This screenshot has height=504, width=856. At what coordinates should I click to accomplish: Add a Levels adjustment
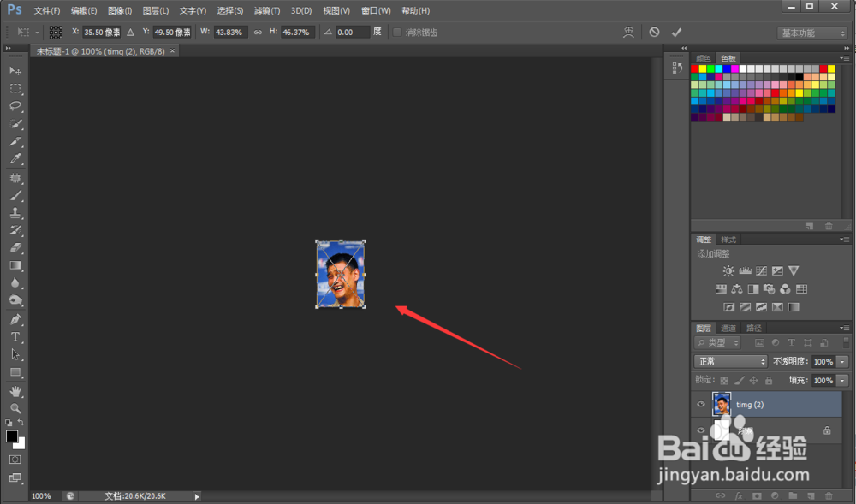tap(745, 270)
